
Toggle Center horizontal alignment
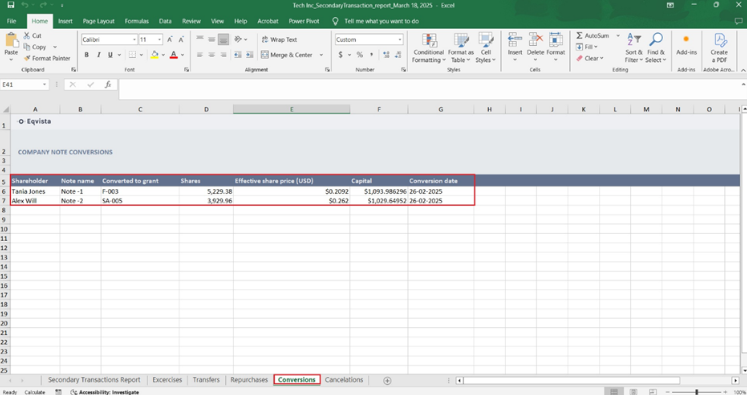[212, 55]
